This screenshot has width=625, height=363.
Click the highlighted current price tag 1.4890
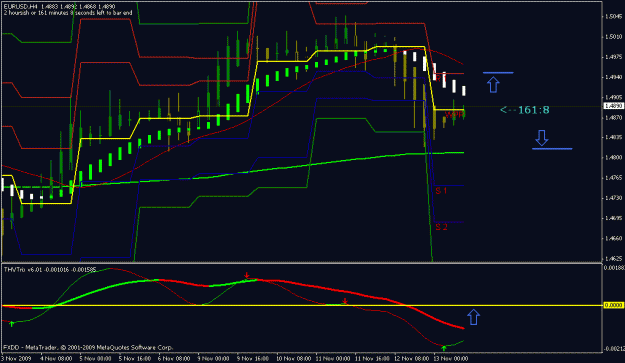[x=613, y=106]
